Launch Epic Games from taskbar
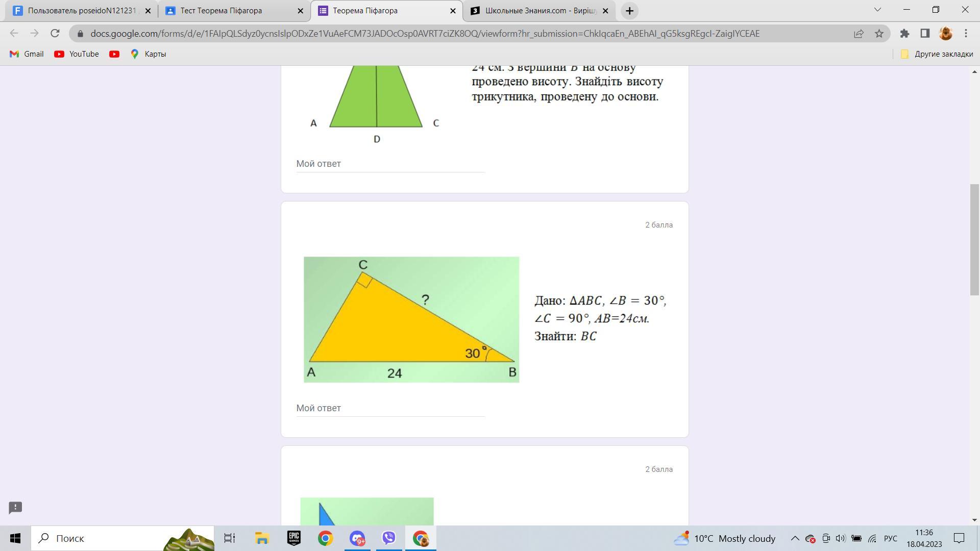Viewport: 980px width, 551px height. (x=294, y=538)
